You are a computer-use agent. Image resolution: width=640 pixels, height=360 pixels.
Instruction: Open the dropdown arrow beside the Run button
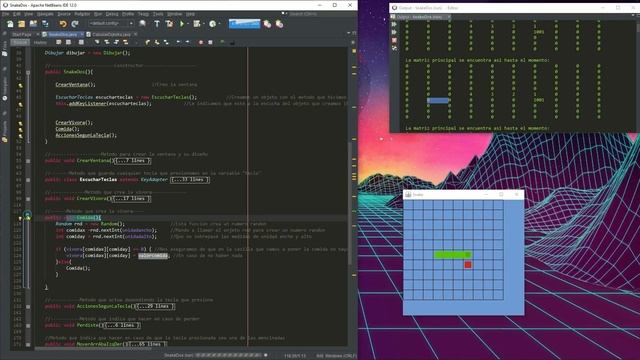188,24
